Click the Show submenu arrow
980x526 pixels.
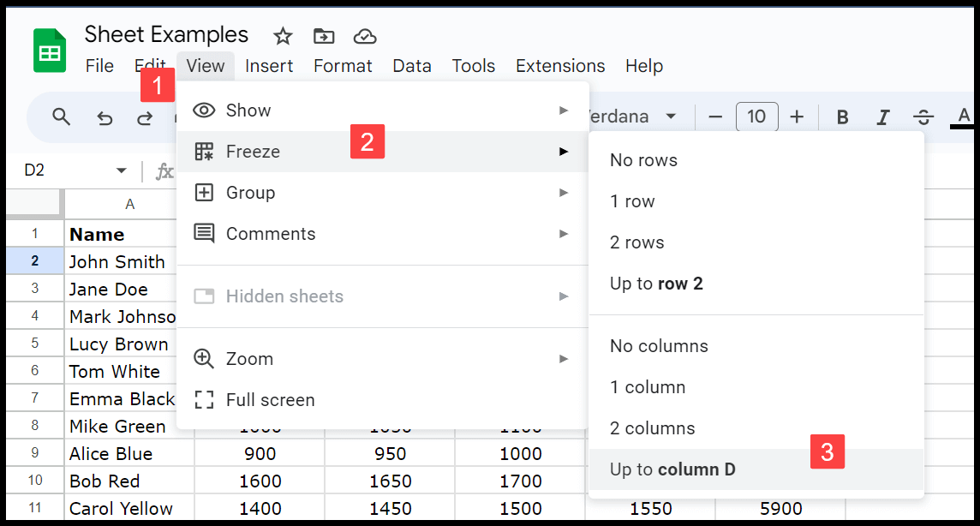(x=564, y=111)
